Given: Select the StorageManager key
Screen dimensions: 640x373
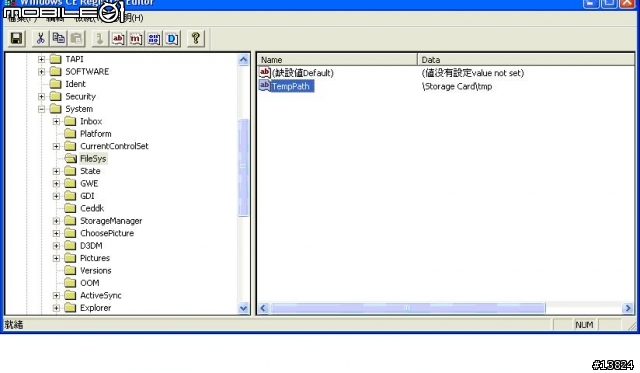Looking at the screenshot, I should (x=111, y=221).
